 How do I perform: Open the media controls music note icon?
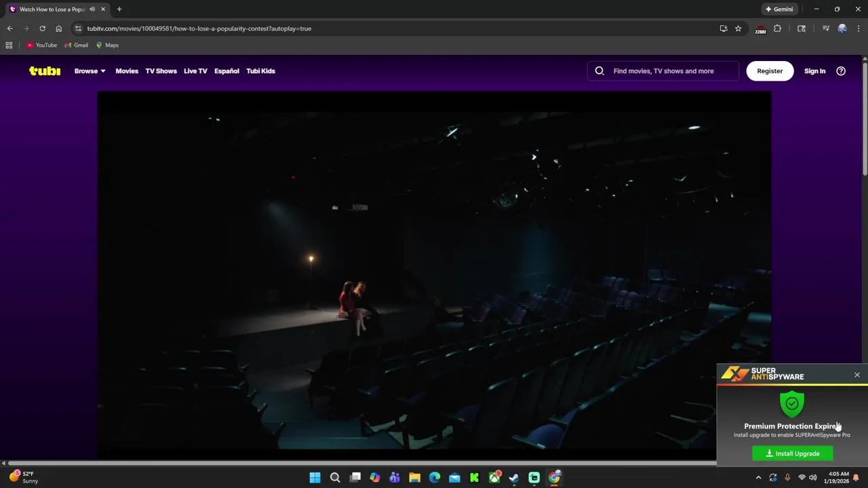pos(826,28)
